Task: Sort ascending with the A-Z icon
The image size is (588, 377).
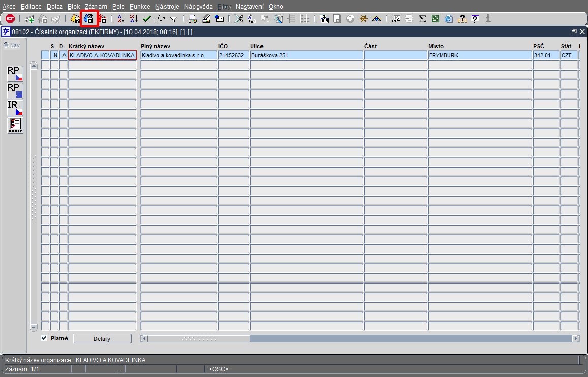Action: point(121,19)
